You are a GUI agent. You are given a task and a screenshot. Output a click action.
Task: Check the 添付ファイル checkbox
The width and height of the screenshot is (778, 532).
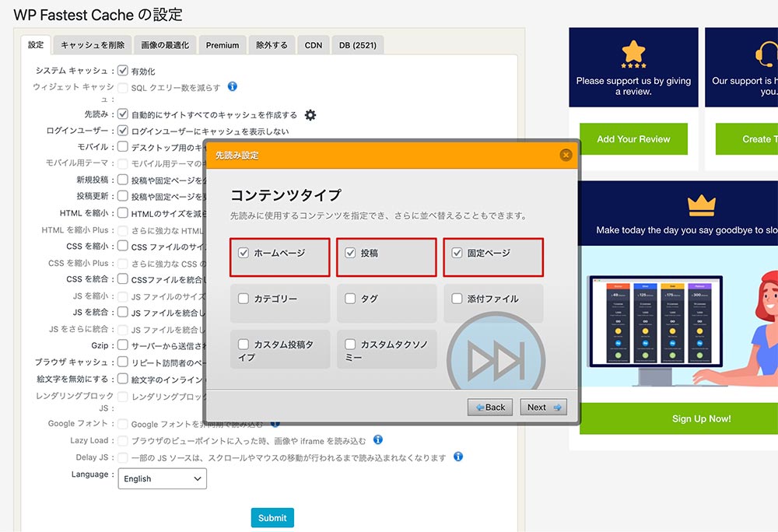pos(457,299)
